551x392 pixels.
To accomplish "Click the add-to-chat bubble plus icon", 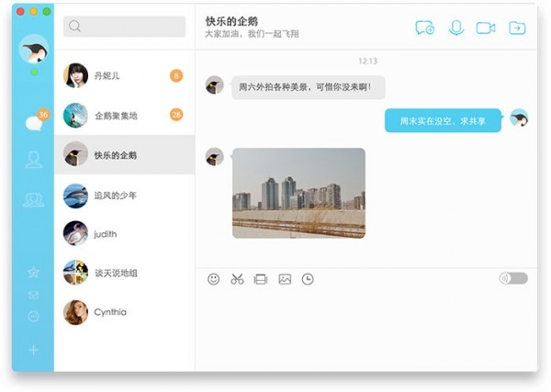I will click(424, 28).
